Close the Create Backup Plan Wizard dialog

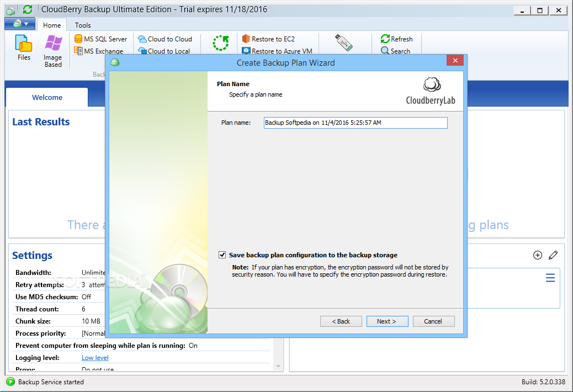click(x=455, y=60)
